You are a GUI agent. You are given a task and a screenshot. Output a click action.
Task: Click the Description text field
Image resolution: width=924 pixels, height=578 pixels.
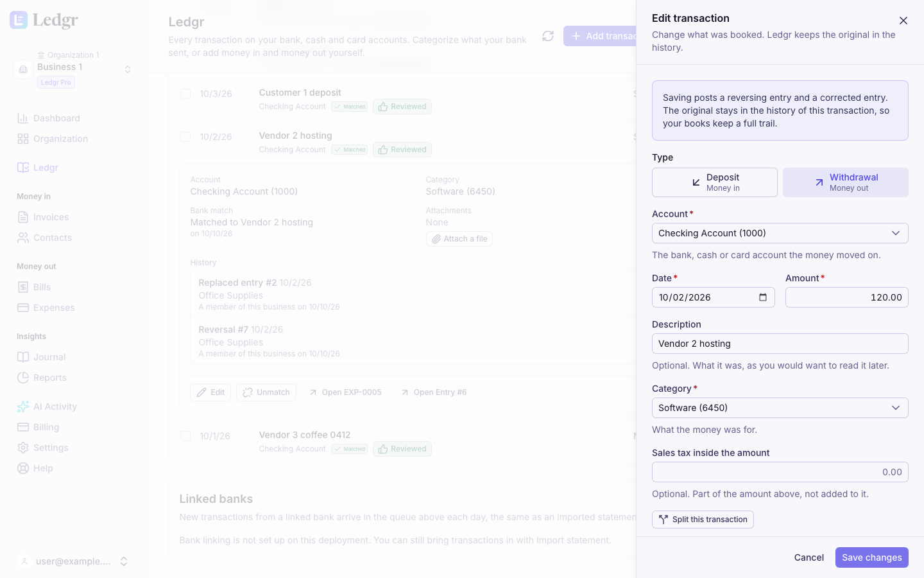coord(780,344)
